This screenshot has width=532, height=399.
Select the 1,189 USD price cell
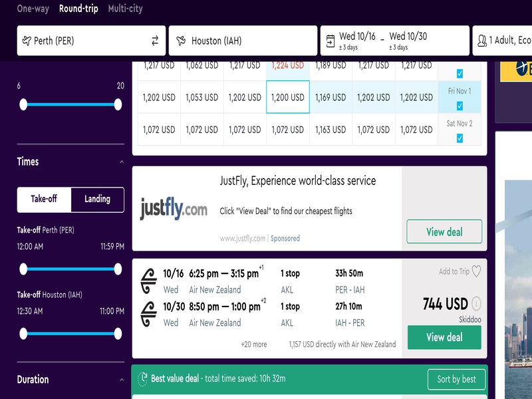tap(331, 70)
